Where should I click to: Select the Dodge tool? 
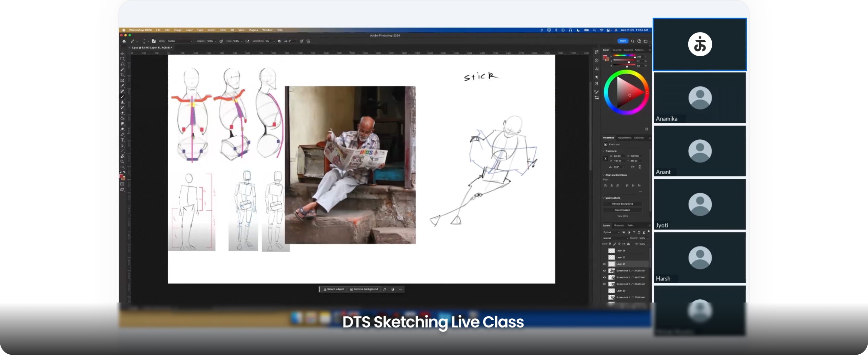click(122, 129)
